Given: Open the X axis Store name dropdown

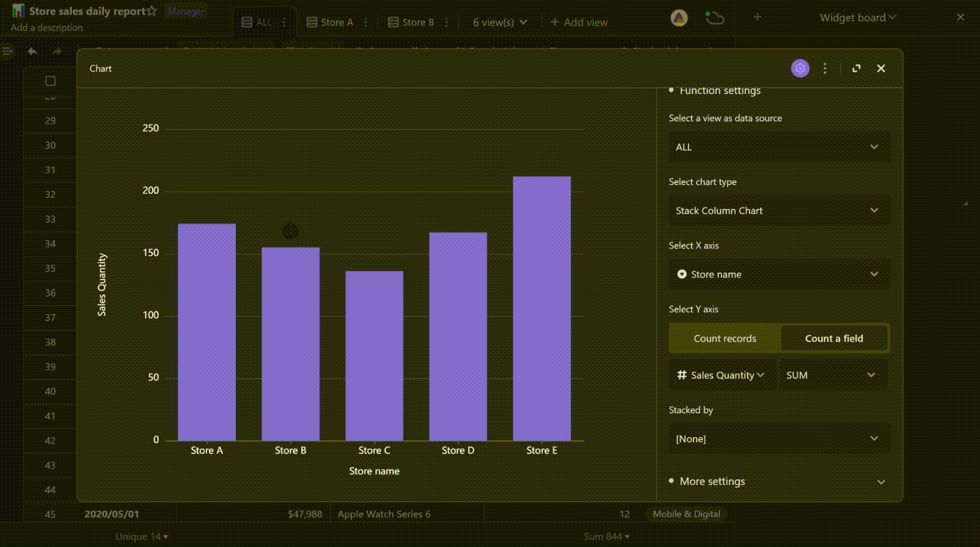Looking at the screenshot, I should pyautogui.click(x=779, y=274).
